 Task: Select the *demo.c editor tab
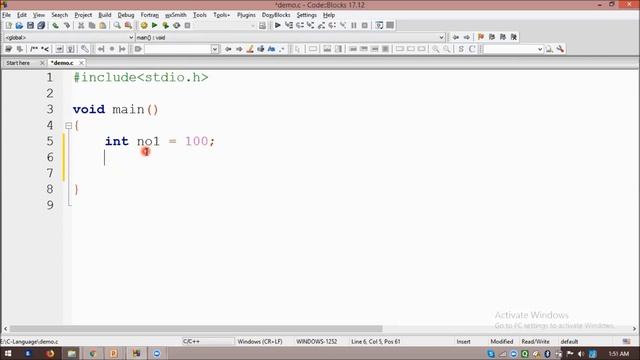point(62,63)
